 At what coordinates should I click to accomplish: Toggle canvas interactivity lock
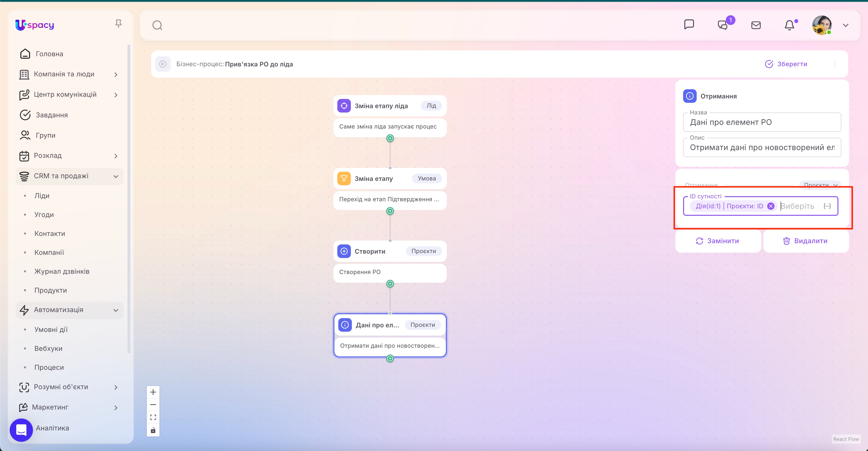[x=153, y=430]
